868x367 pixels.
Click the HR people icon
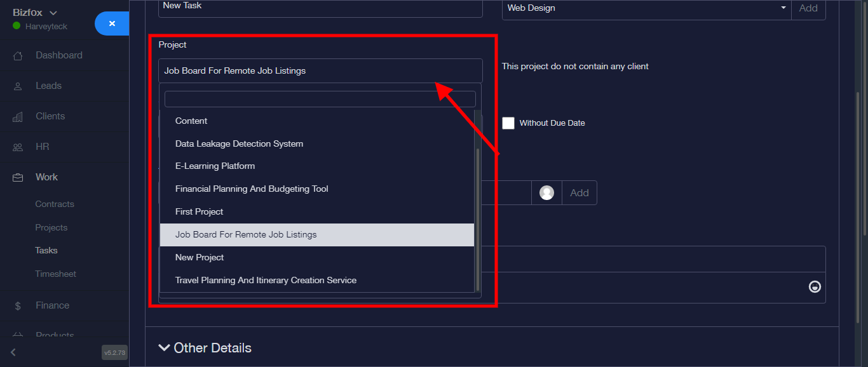(x=18, y=147)
